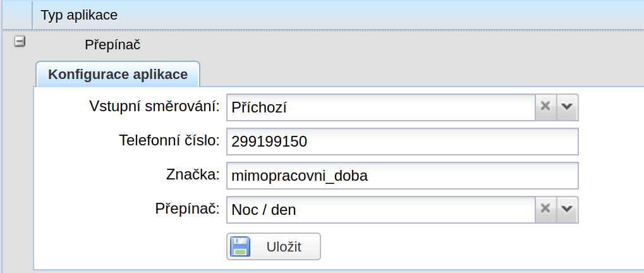644x273 pixels.
Task: Select the Přepínač row label
Action: coord(112,45)
